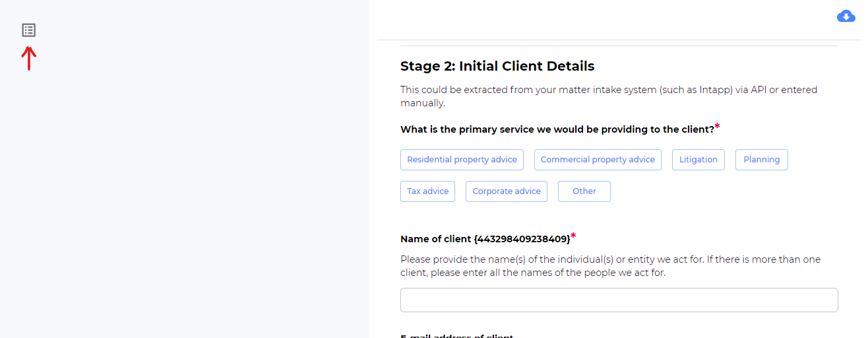This screenshot has height=338, width=868.
Task: Click the empty left sidebar panel
Action: (x=184, y=198)
